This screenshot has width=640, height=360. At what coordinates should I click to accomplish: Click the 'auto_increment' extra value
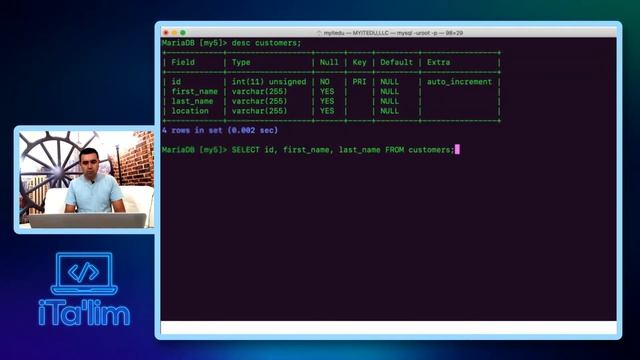(459, 82)
